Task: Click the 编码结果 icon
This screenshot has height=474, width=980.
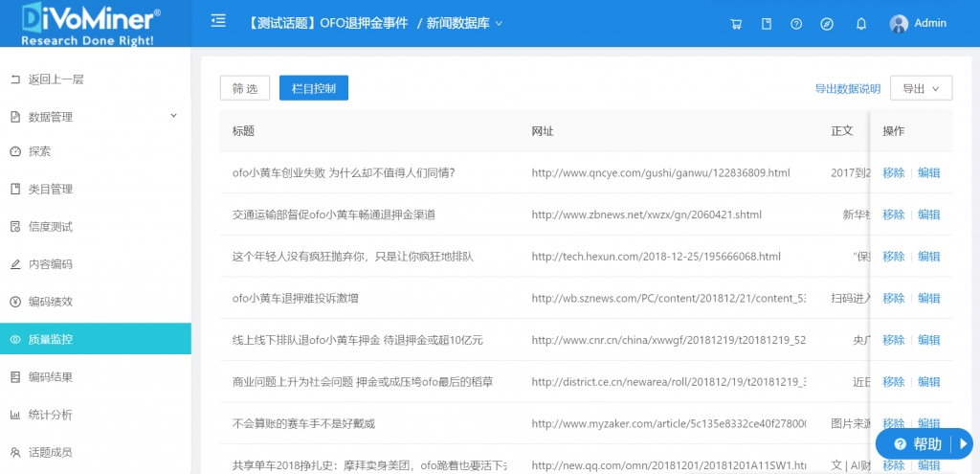Action: (x=15, y=377)
